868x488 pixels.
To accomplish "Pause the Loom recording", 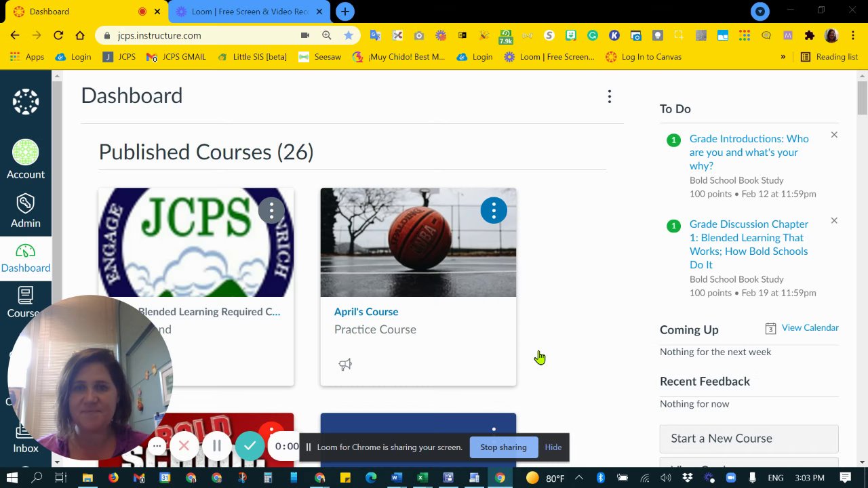I will click(x=217, y=446).
